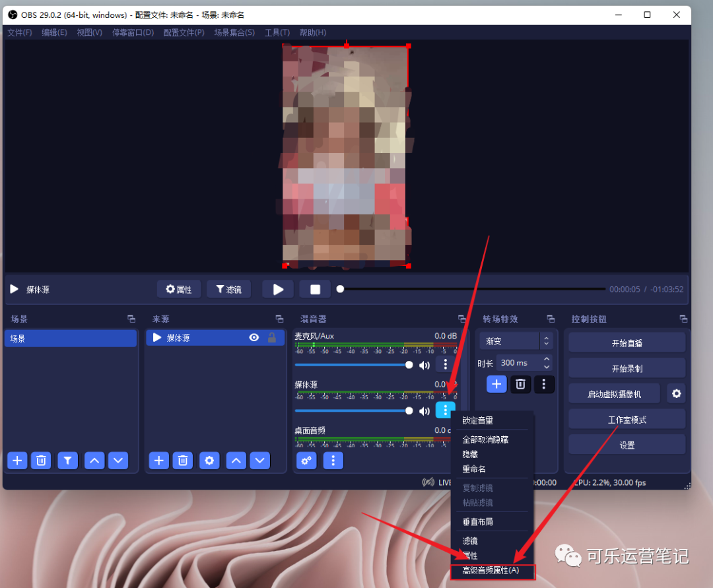Click 启动虚拟摄像机 button
The height and width of the screenshot is (588, 713).
click(615, 394)
